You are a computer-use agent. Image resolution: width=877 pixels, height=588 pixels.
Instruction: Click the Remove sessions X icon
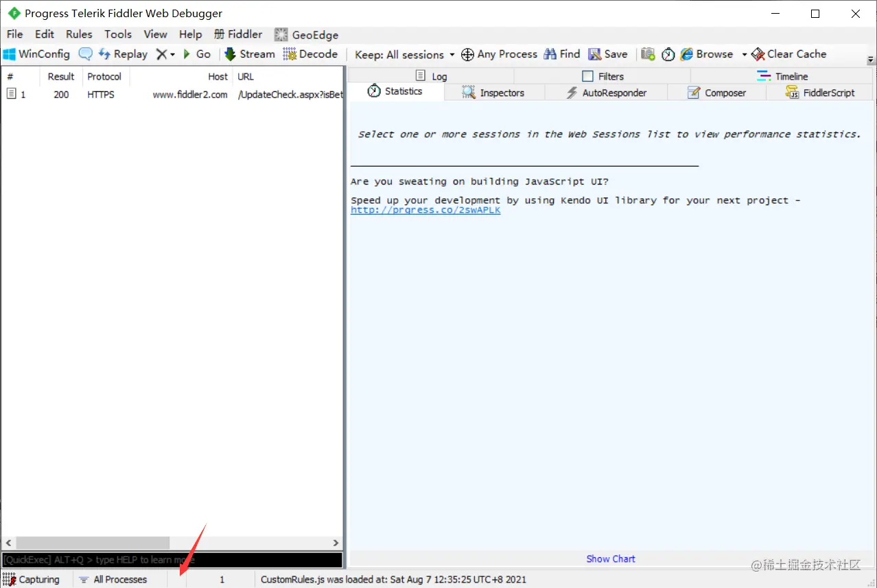point(161,54)
